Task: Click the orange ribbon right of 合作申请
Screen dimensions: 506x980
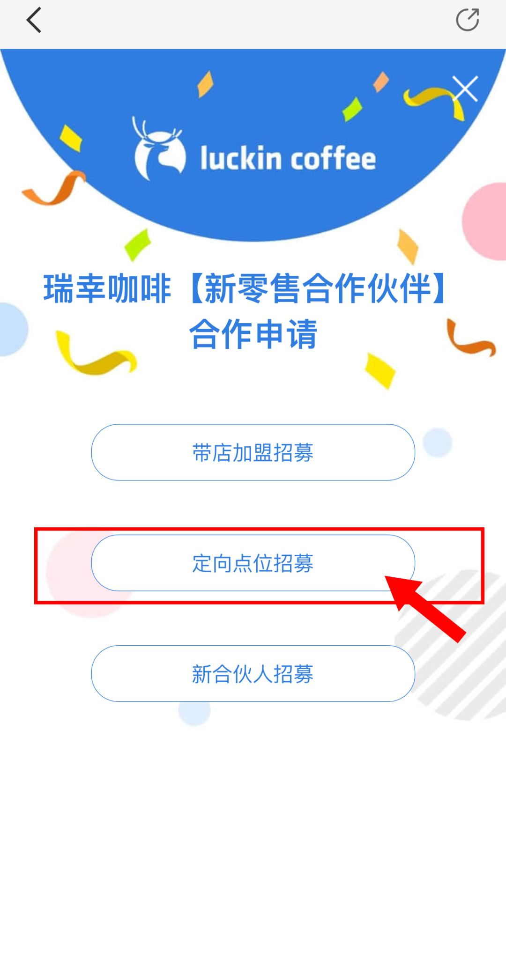Action: point(470,338)
